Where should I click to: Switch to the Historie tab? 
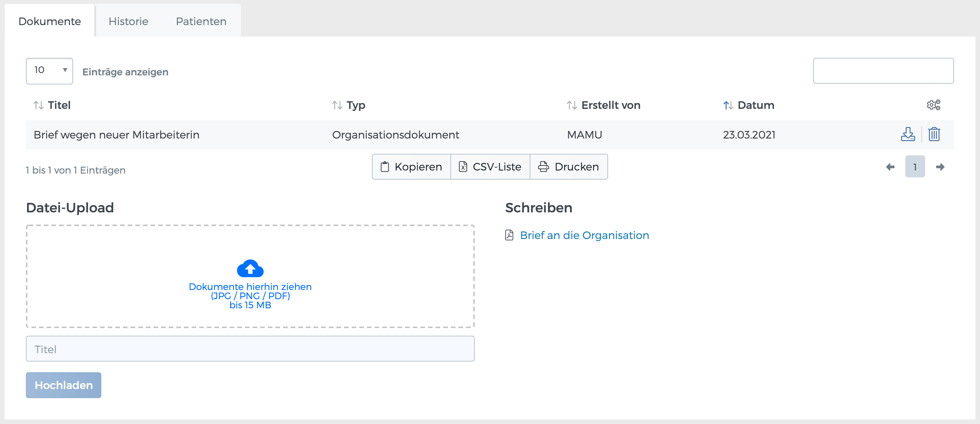point(128,21)
